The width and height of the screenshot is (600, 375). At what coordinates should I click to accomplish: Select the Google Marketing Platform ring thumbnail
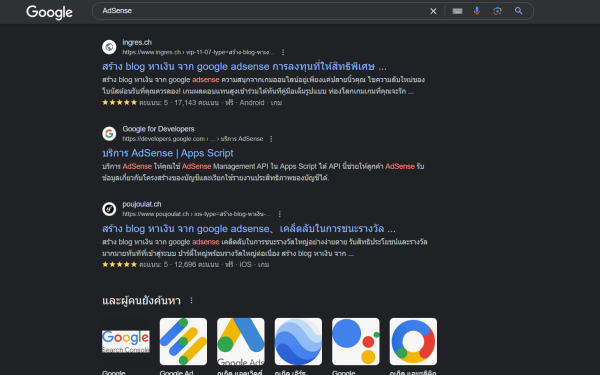click(413, 341)
